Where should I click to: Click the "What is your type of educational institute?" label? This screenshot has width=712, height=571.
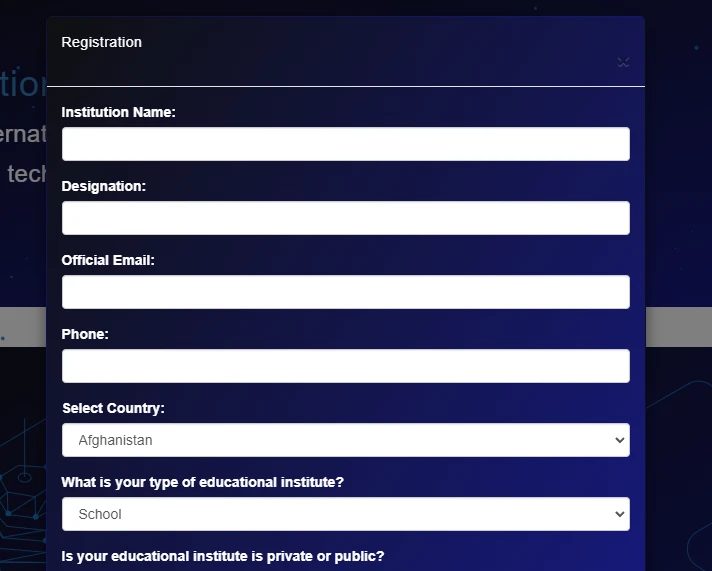point(202,482)
